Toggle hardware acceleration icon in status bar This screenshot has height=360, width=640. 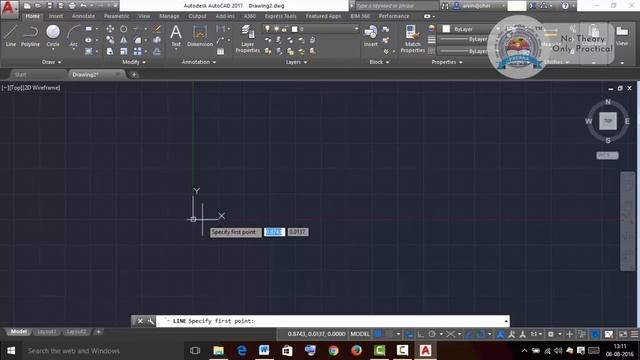tap(595, 334)
